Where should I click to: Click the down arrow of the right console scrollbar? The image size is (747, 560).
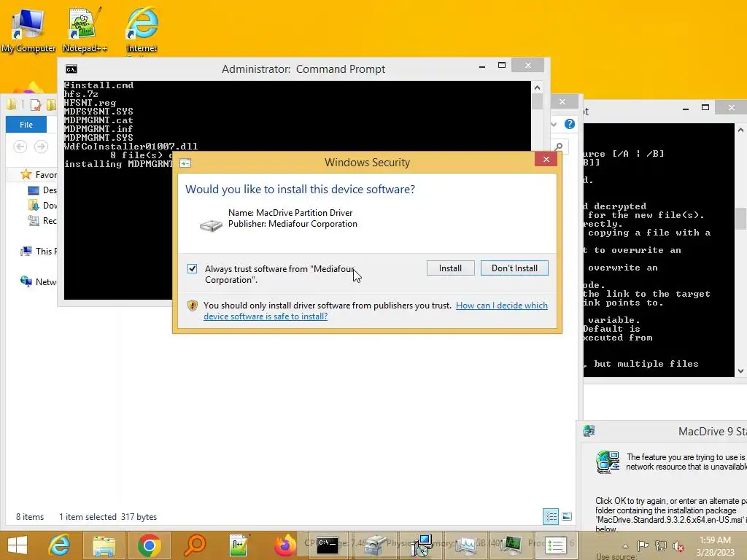(x=740, y=371)
